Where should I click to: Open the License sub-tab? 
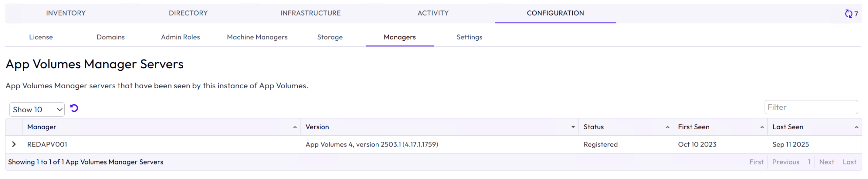click(41, 37)
